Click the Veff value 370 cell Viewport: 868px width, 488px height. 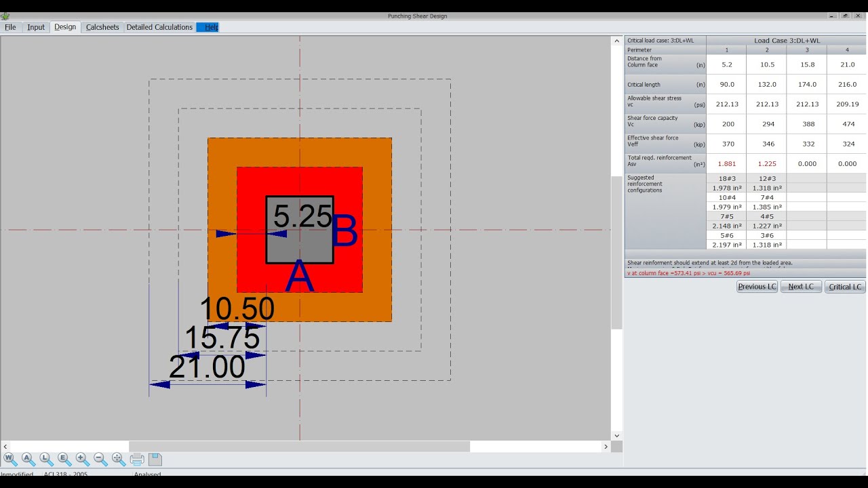coord(726,144)
